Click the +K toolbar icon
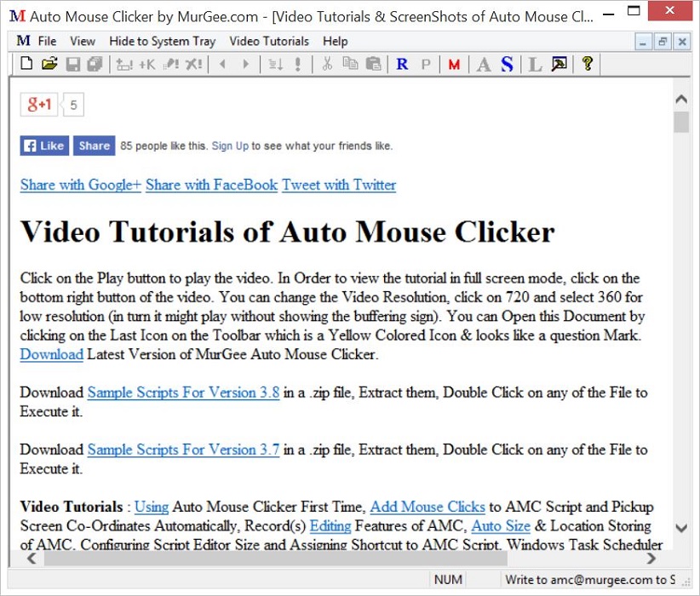This screenshot has width=700, height=596. (146, 65)
